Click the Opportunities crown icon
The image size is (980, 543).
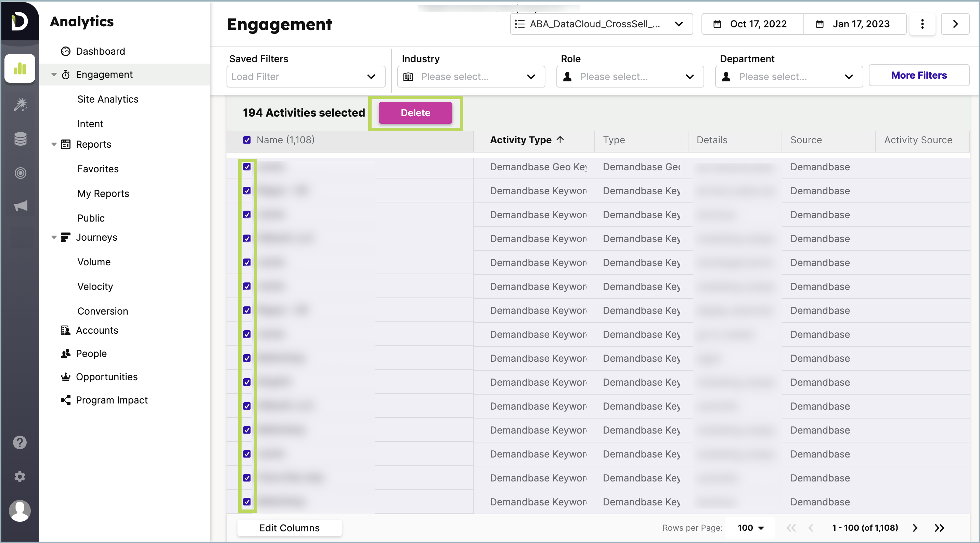pos(65,376)
